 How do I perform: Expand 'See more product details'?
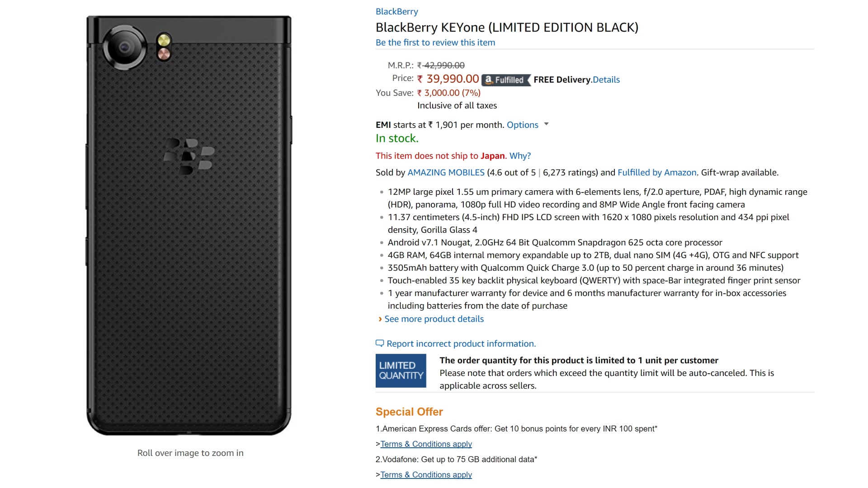point(434,319)
